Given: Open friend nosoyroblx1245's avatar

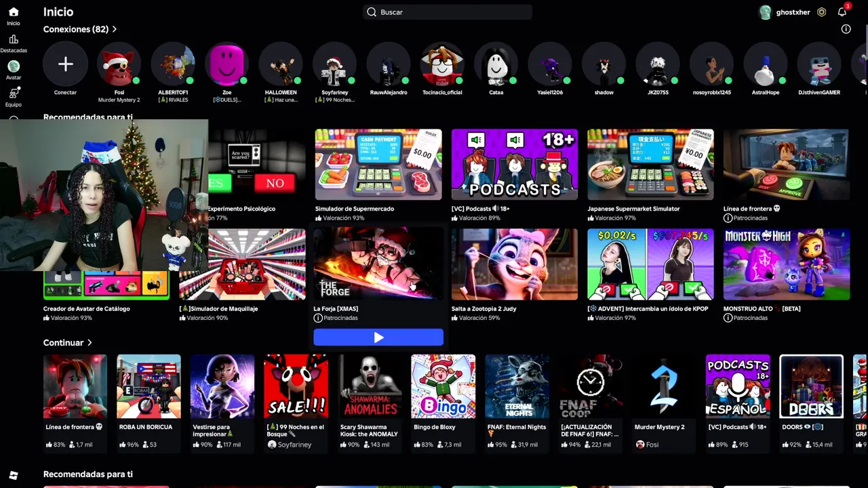Looking at the screenshot, I should pos(711,64).
